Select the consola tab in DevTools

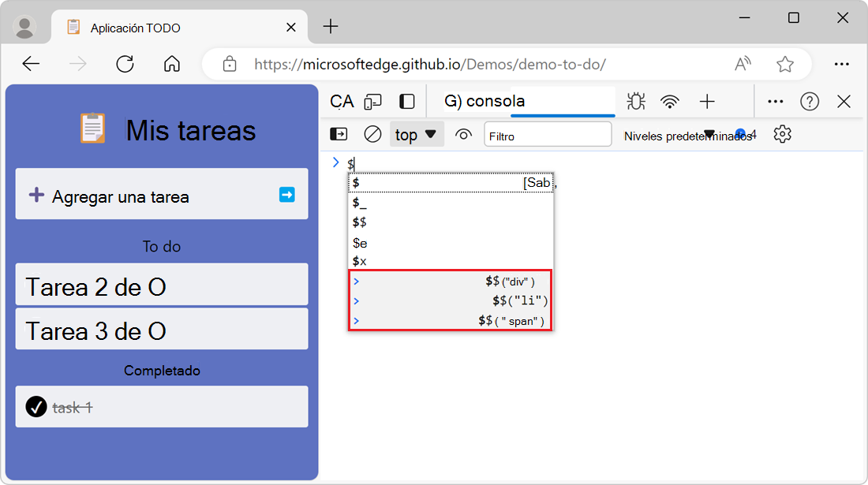[x=495, y=101]
